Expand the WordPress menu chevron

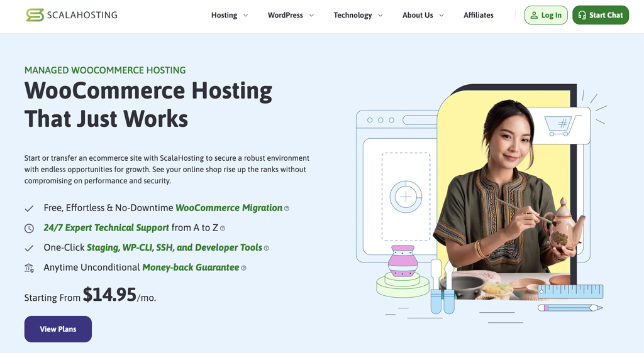click(311, 16)
